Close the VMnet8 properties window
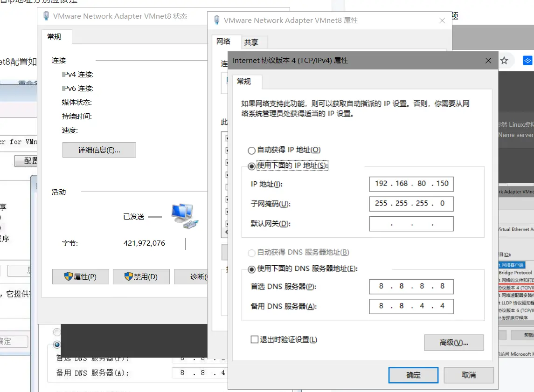The height and width of the screenshot is (392, 534). pyautogui.click(x=442, y=21)
